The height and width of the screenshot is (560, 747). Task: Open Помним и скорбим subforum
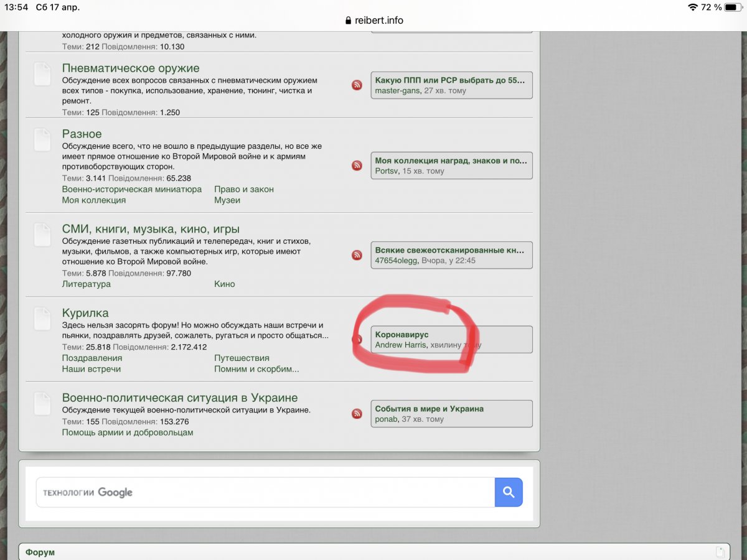(256, 369)
